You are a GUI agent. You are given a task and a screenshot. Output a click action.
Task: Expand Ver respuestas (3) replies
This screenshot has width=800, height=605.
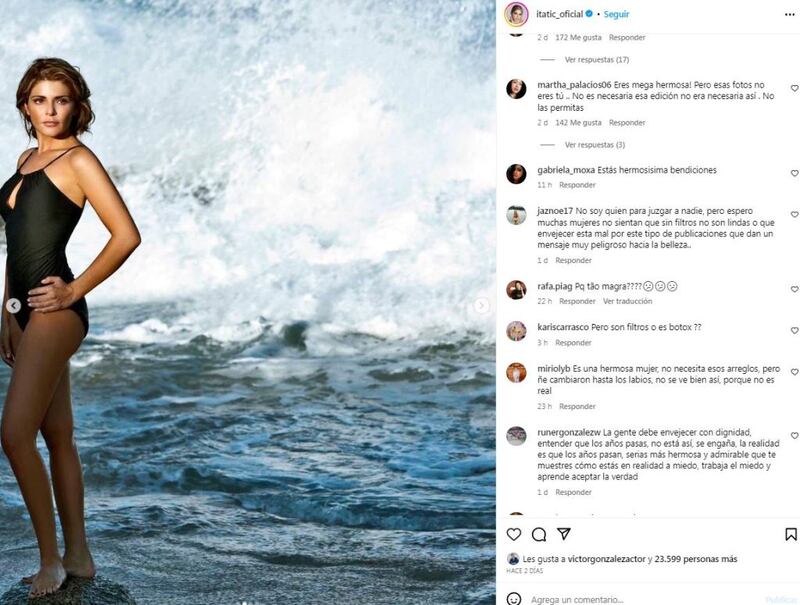coord(594,145)
